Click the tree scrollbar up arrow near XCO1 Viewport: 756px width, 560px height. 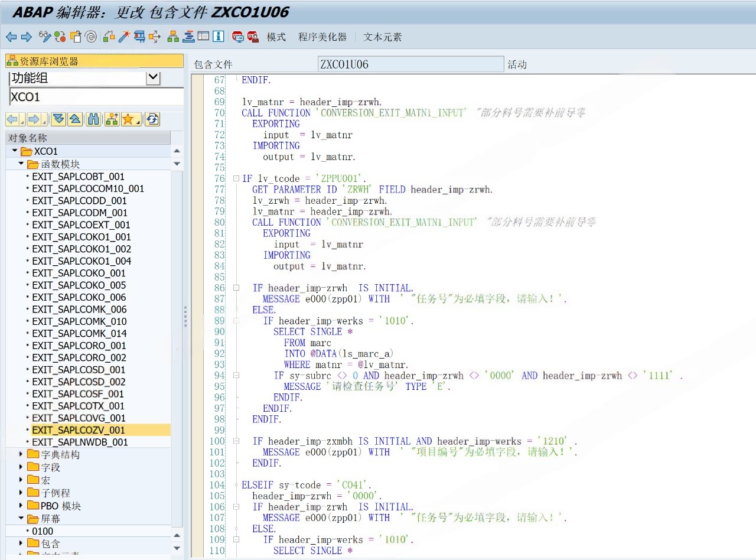click(x=177, y=152)
